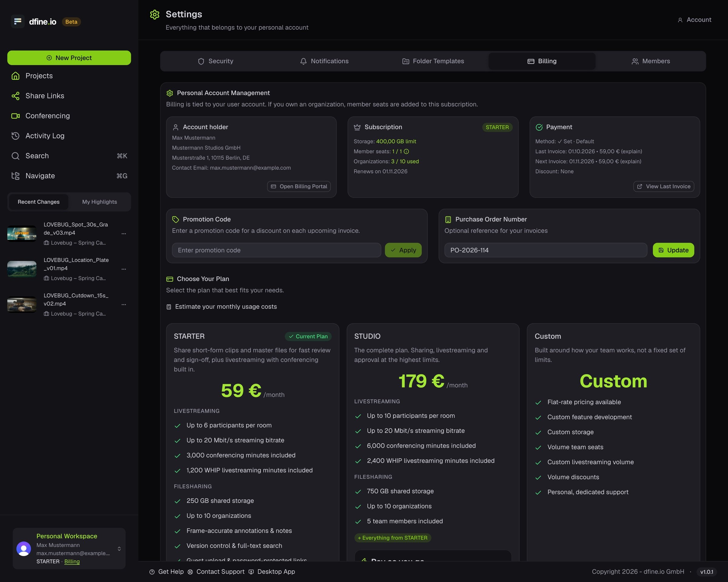
Task: Expand the Personal Workspace switcher
Action: click(119, 549)
